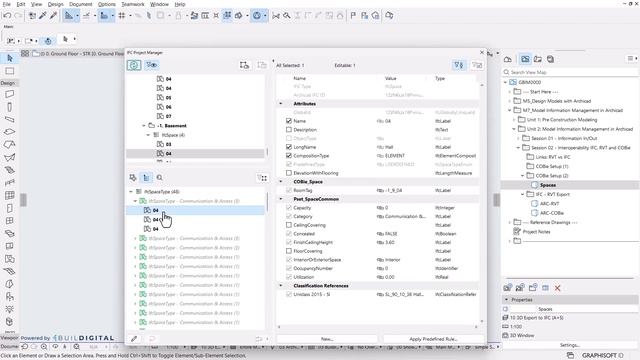This screenshot has width=640, height=360.
Task: Activate the Wall tool in toolbox
Action: pyautogui.click(x=9, y=94)
